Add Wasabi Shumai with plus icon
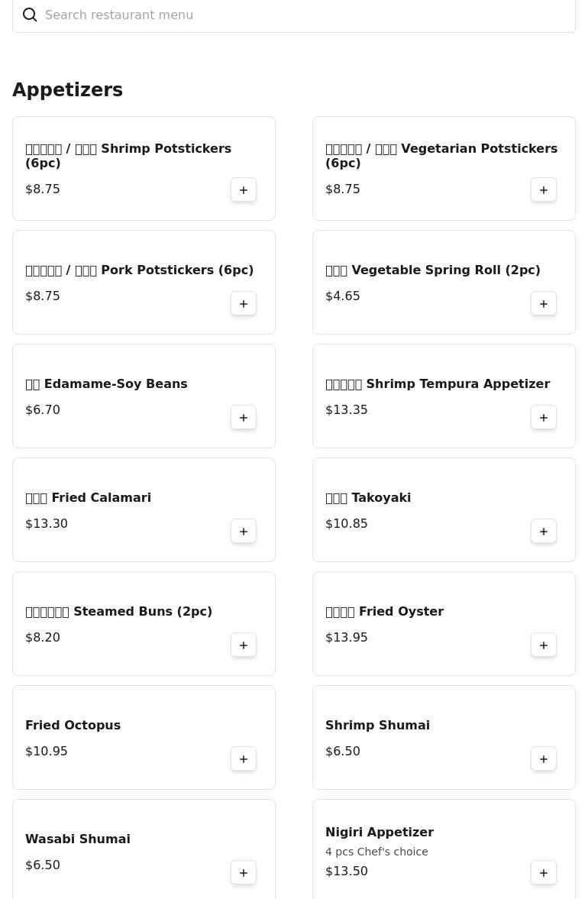The image size is (588, 899). 244,872
